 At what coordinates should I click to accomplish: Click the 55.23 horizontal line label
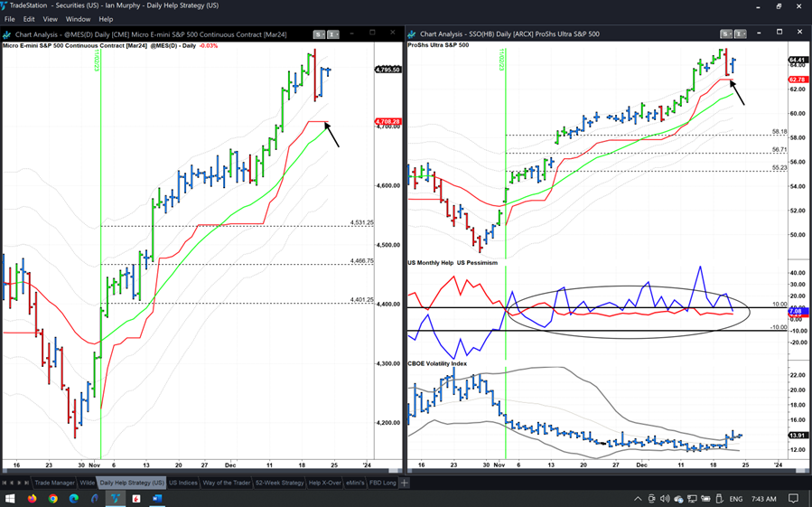click(x=779, y=167)
